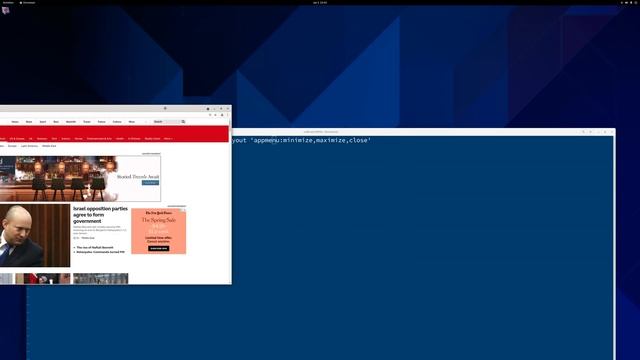This screenshot has height=360, width=640.
Task: Focus the BBC Search input field
Action: (x=166, y=122)
